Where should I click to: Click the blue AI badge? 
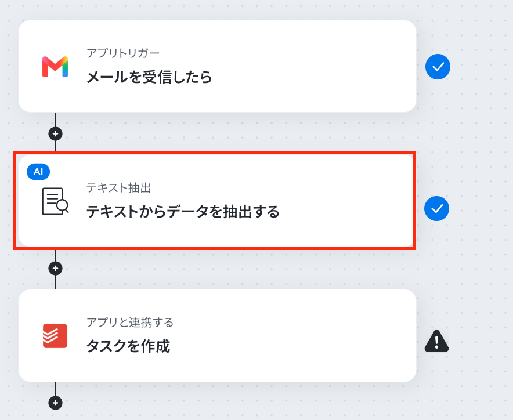click(x=38, y=172)
